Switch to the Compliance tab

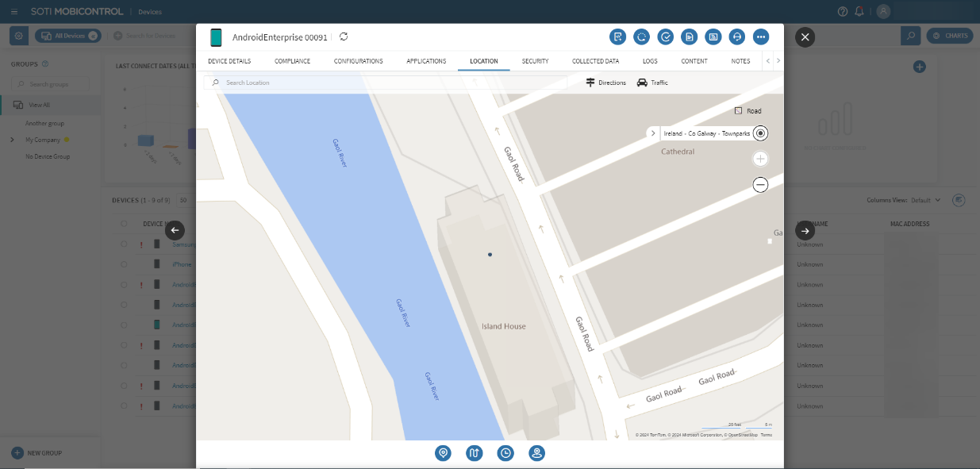tap(292, 60)
